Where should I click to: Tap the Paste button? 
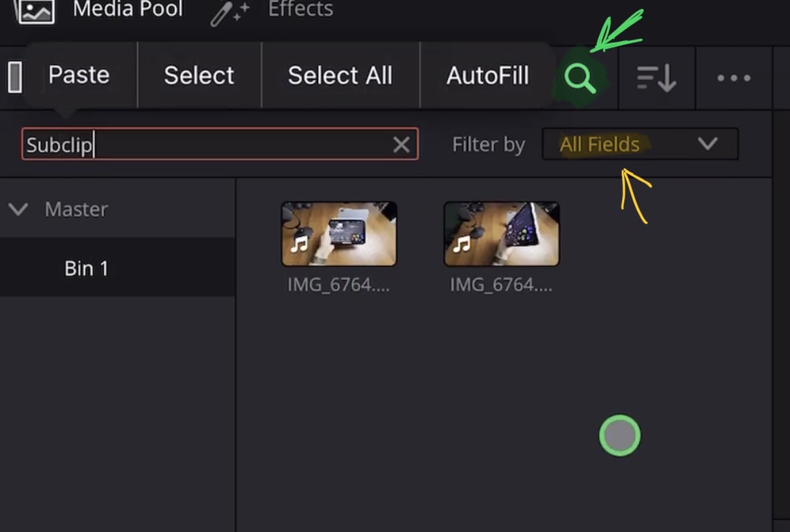click(79, 75)
